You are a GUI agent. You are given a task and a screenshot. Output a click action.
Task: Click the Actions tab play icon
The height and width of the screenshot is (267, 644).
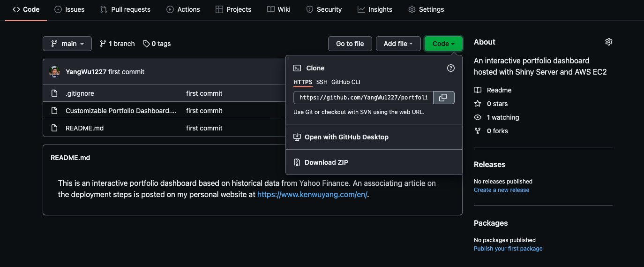(x=170, y=9)
